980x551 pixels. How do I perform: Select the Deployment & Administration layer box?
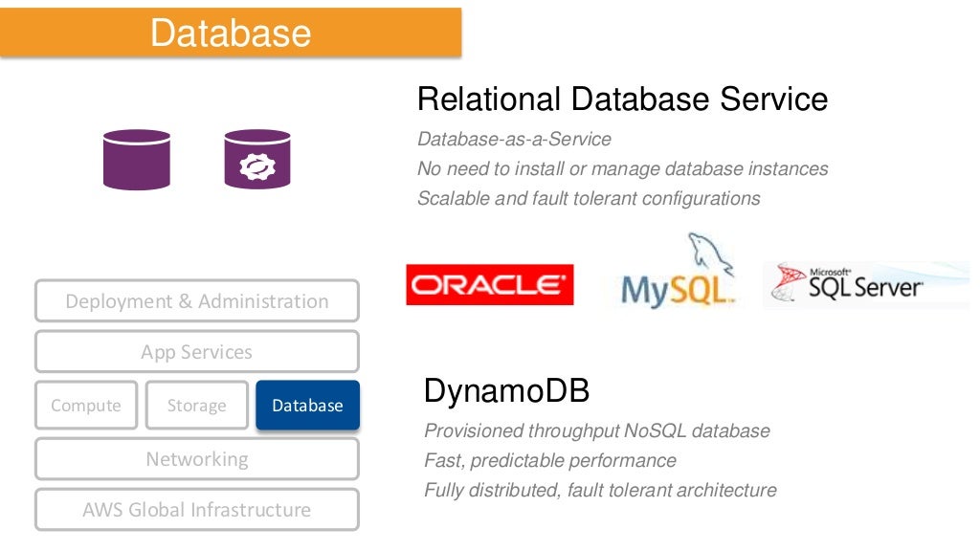196,301
